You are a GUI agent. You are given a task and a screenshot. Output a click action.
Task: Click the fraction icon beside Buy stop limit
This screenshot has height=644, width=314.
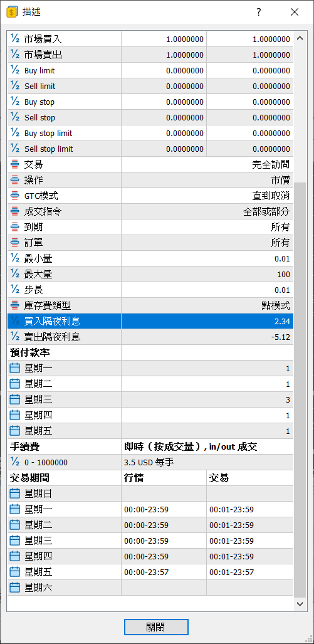tap(15, 133)
